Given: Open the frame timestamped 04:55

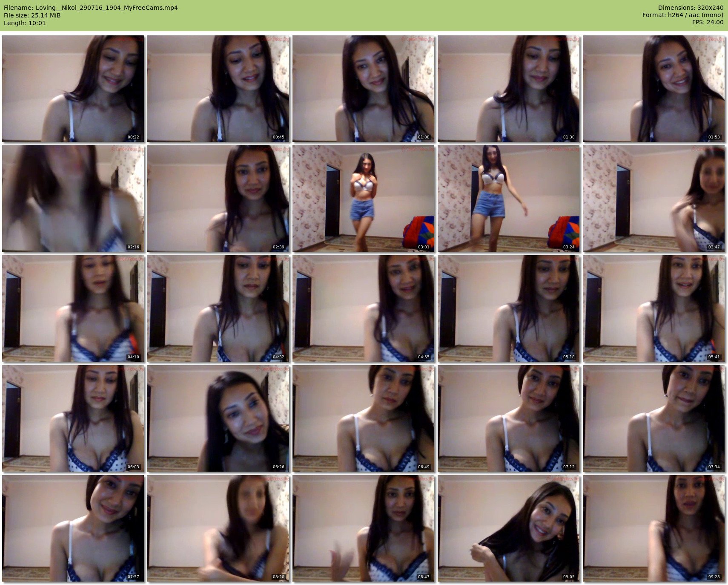Looking at the screenshot, I should click(x=363, y=308).
